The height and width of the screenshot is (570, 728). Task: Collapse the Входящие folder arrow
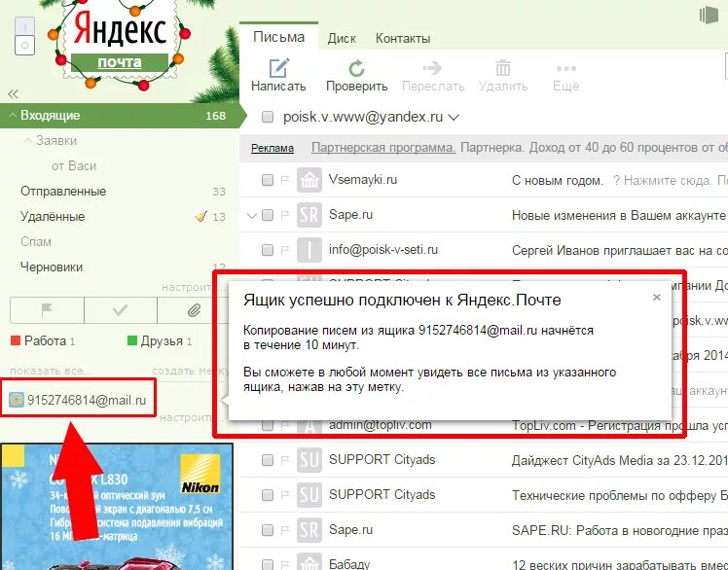coord(13,115)
